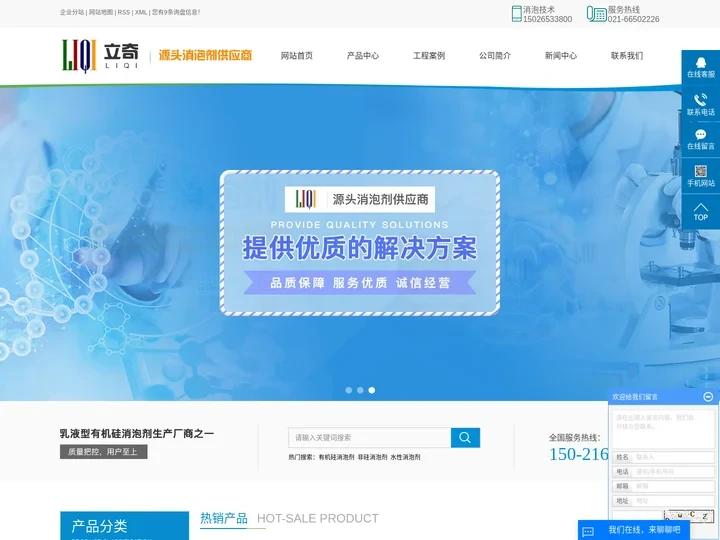Click the magnifier search button

click(465, 438)
